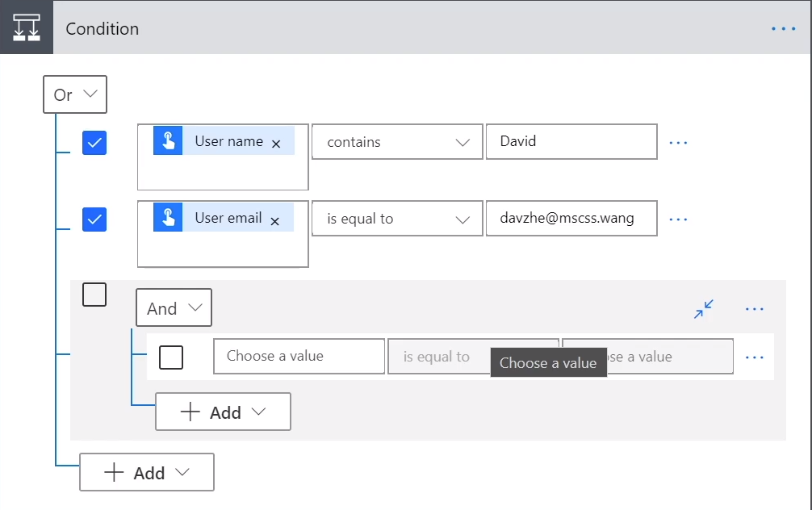Open the And operator dropdown in the nested group
812x510 pixels.
pos(173,307)
